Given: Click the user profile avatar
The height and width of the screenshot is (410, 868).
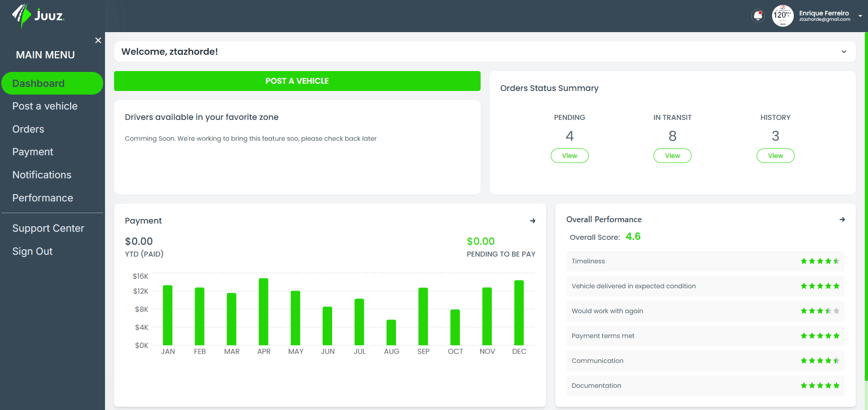Looking at the screenshot, I should [782, 16].
